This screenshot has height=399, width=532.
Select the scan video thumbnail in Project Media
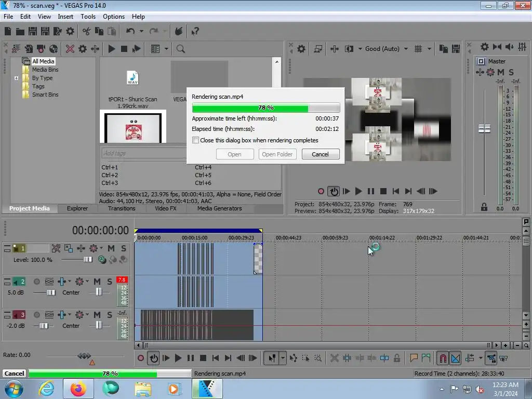tap(133, 127)
